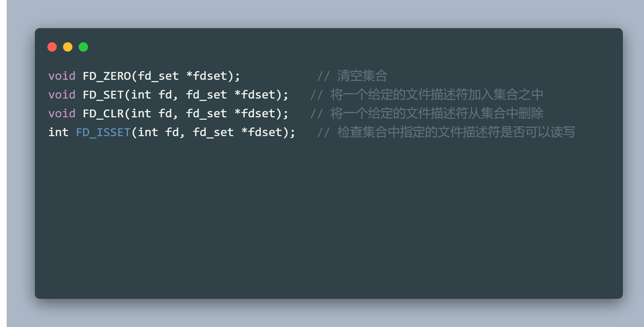Click the comment ending with 加入集合之中
644x327 pixels.
(437, 95)
